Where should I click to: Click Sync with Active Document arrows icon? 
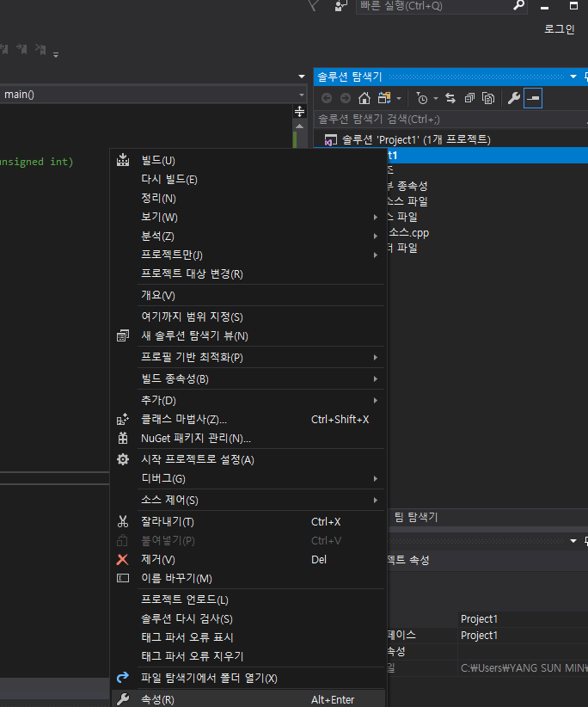450,98
